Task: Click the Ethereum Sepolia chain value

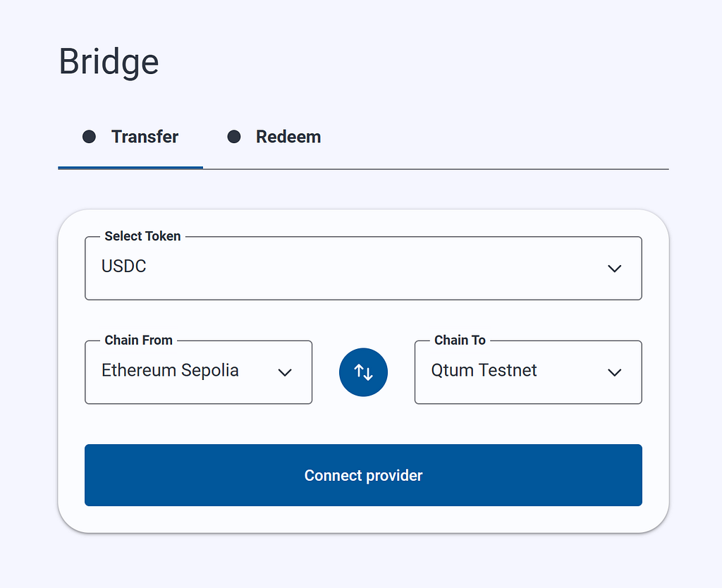Action: 170,371
